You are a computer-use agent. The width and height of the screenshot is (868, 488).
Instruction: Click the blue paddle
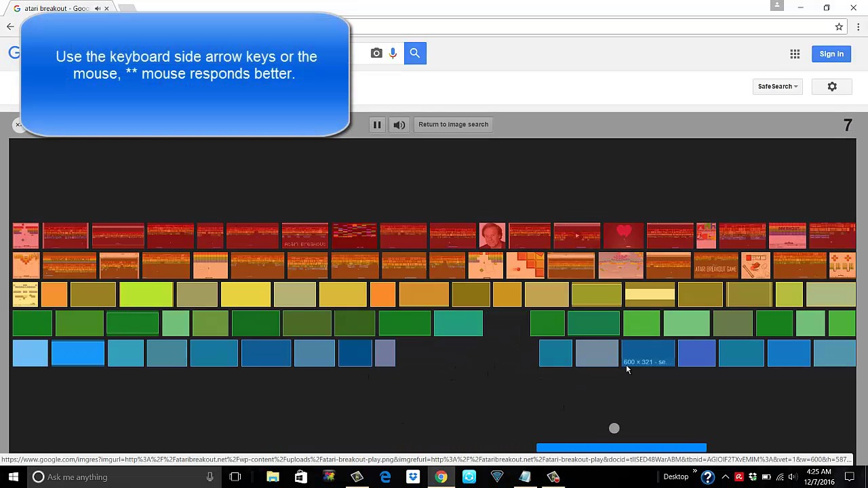621,447
